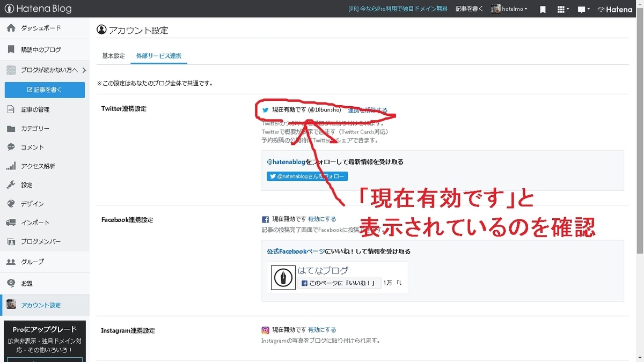Click the Facebook icon in Facebook連携設定
This screenshot has height=362, width=644.
pos(265,219)
